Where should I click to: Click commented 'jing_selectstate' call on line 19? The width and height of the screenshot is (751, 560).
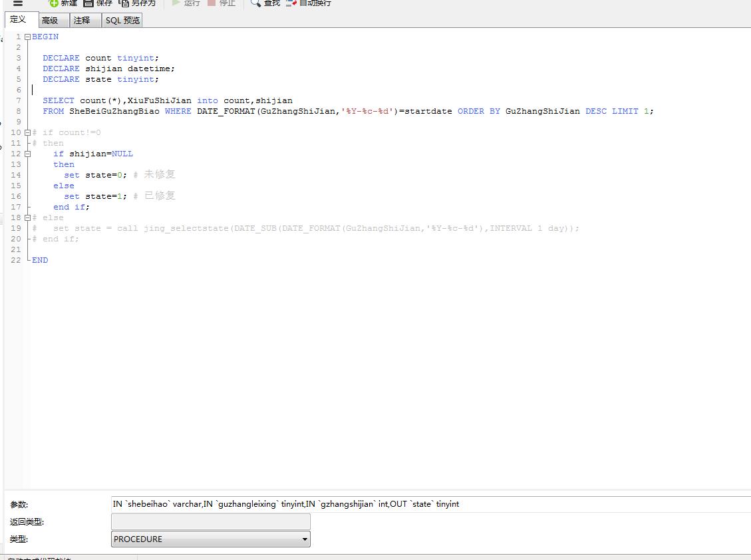pyautogui.click(x=186, y=229)
